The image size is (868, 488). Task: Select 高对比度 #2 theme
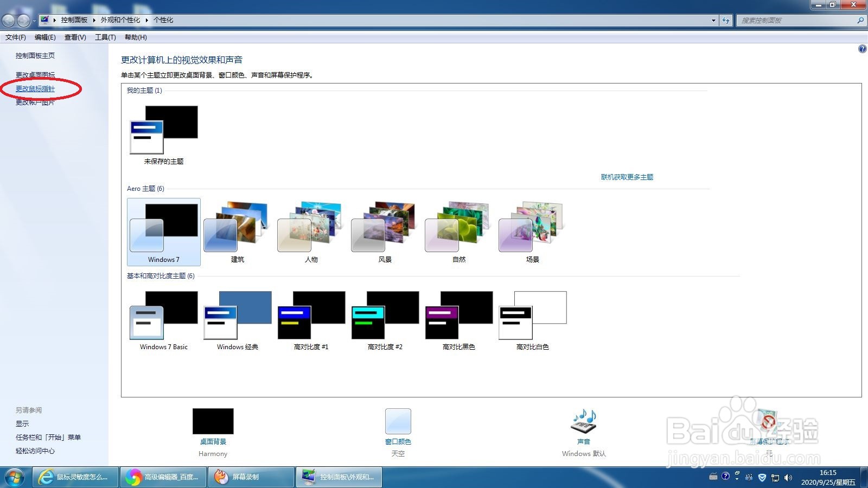pos(385,320)
